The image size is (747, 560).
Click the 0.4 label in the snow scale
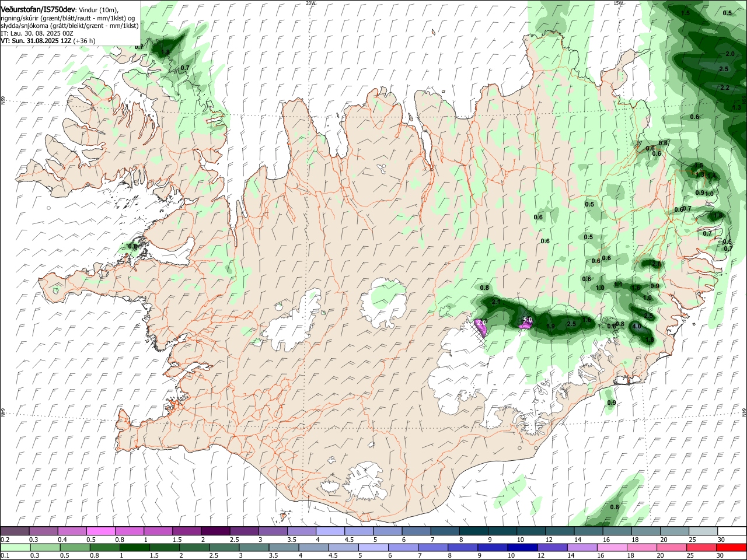[62, 540]
